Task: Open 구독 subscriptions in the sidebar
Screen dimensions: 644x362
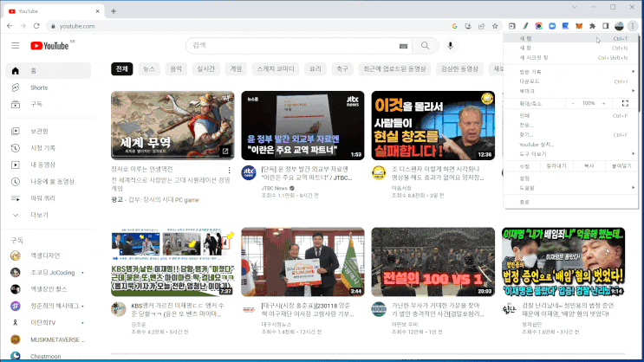Action: (48, 104)
